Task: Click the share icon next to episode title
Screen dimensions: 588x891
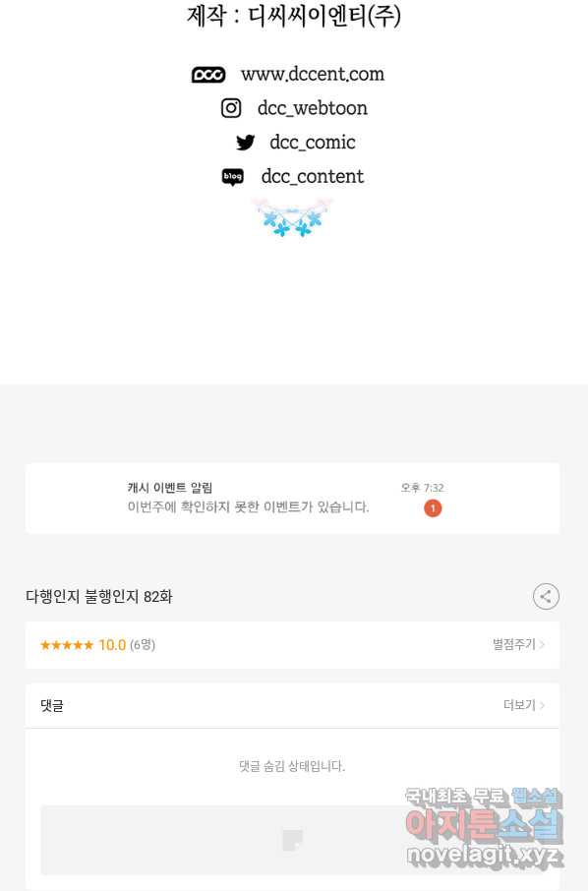Action: [x=546, y=596]
